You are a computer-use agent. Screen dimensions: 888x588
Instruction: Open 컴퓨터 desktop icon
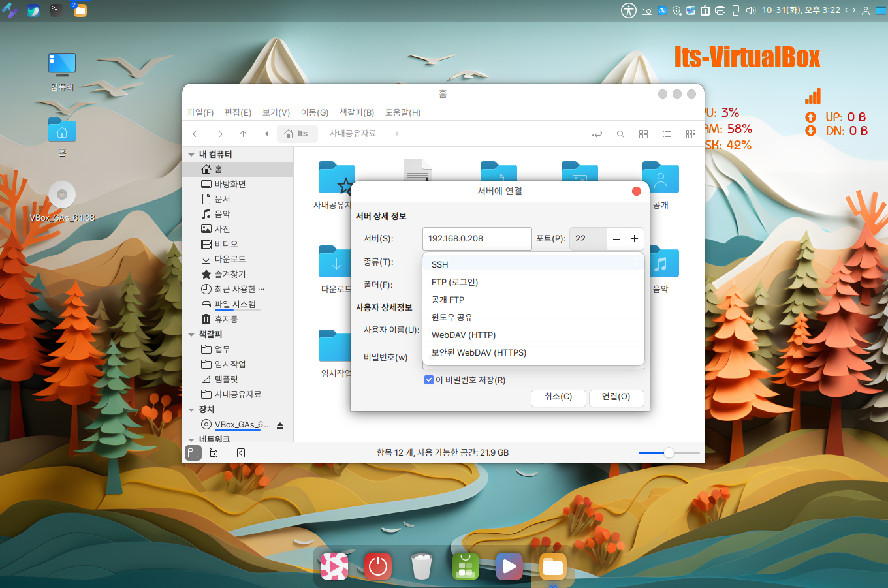point(62,71)
